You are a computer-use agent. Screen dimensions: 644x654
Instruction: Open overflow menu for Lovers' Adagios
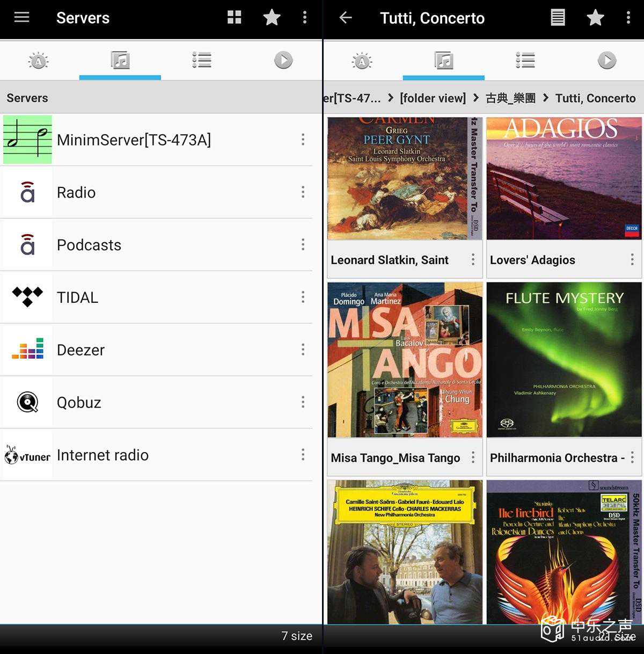[632, 260]
